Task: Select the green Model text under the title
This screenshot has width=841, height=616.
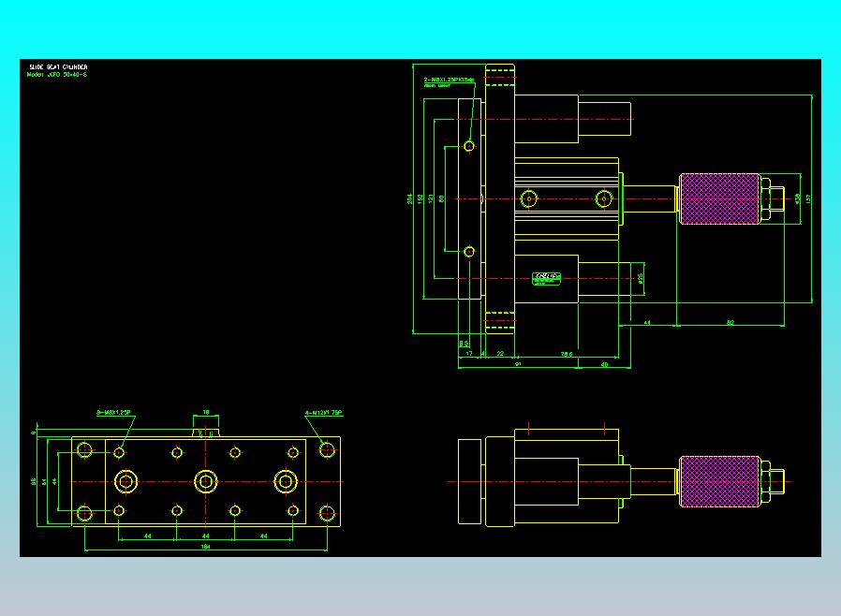Action: (x=57, y=75)
